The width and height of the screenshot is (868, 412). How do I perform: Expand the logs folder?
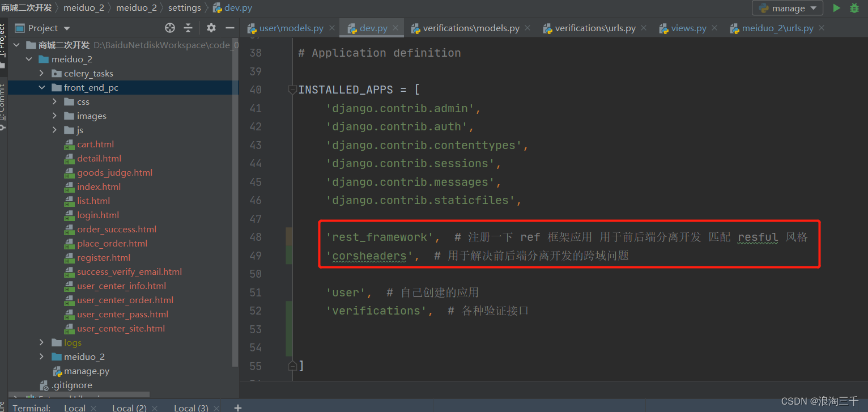(x=41, y=342)
